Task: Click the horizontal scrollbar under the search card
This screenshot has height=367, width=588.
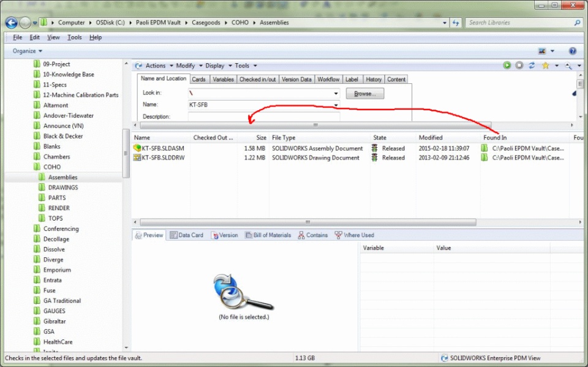Action: [x=315, y=125]
